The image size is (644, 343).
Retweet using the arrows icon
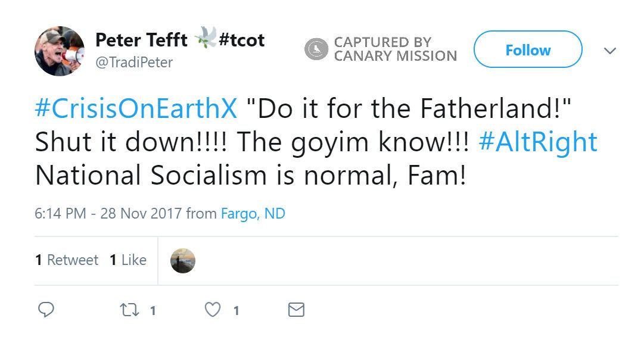[129, 310]
